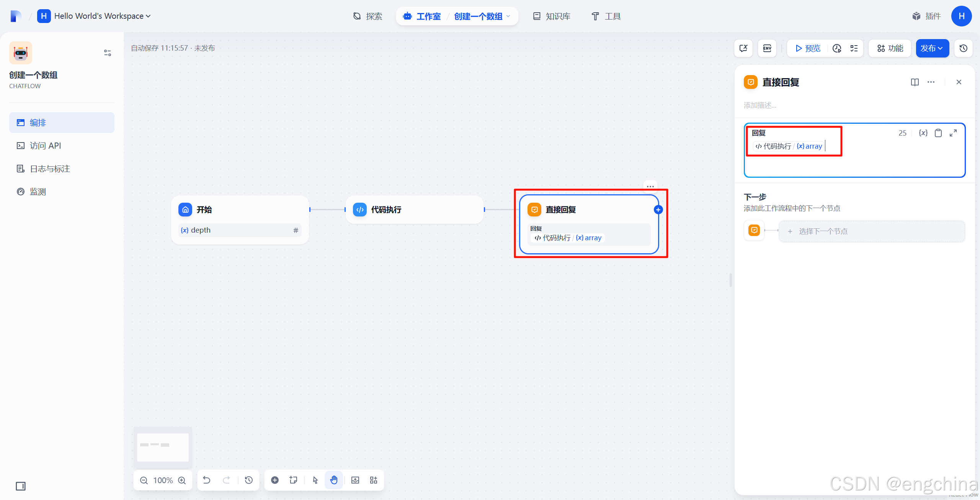Image resolution: width=980 pixels, height=500 pixels.
Task: Click the add note icon
Action: click(x=294, y=480)
